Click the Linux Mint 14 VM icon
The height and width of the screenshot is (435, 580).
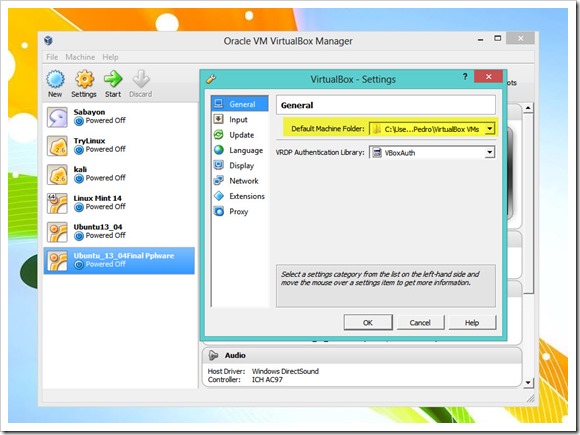point(57,203)
